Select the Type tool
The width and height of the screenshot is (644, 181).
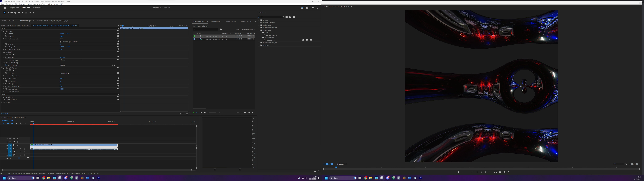(34, 13)
